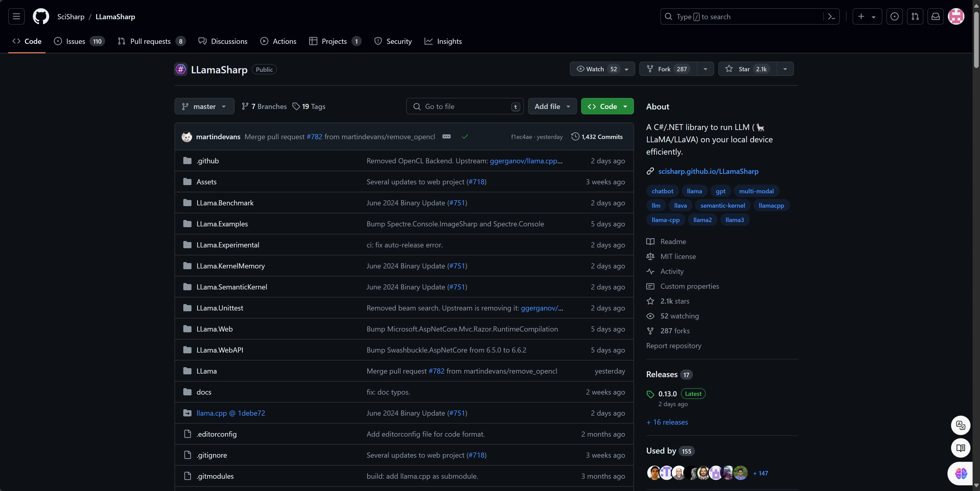This screenshot has height=491, width=980.
Task: Open the + 147 used by link
Action: [761, 473]
